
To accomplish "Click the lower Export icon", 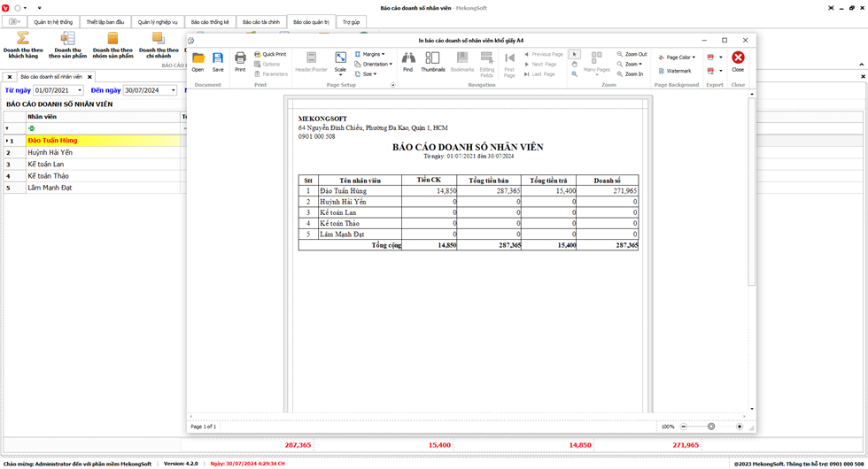I will 710,71.
